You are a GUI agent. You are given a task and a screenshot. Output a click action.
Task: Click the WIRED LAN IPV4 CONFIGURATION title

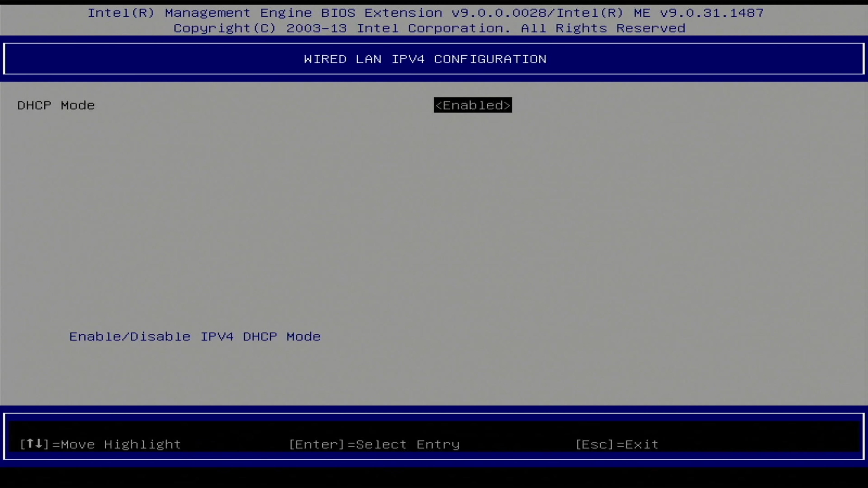tap(425, 59)
